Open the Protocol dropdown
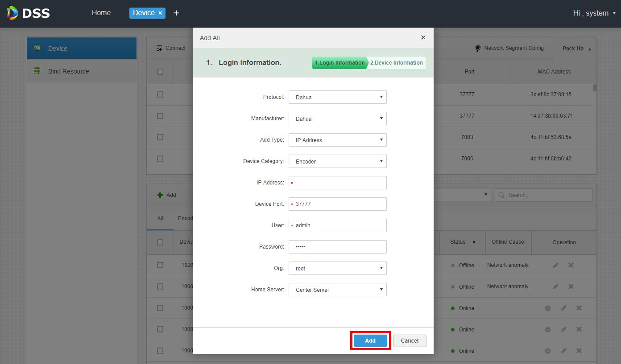Image resolution: width=621 pixels, height=364 pixels. click(x=338, y=97)
